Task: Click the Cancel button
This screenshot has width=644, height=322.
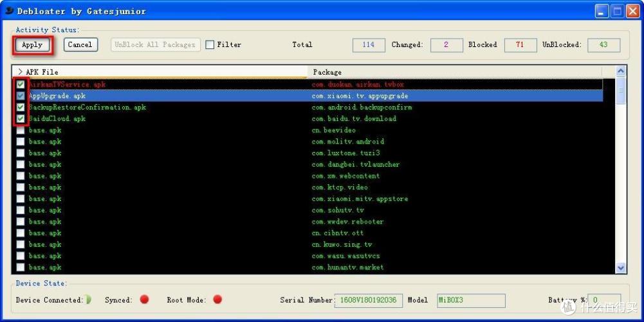Action: (x=80, y=44)
